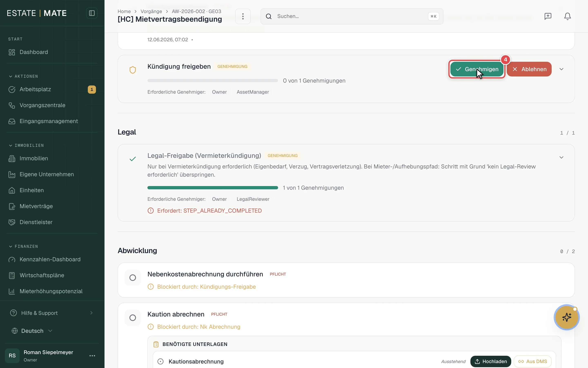Screen dimensions: 588x368
Task: Click the full green progress bar of Legal-Freigabe
Action: point(213,188)
